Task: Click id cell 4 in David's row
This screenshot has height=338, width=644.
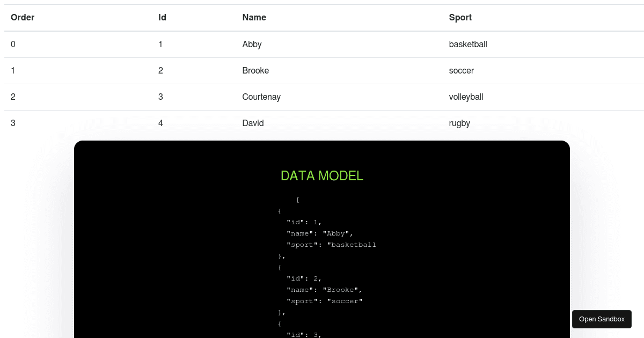Action: pyautogui.click(x=160, y=123)
